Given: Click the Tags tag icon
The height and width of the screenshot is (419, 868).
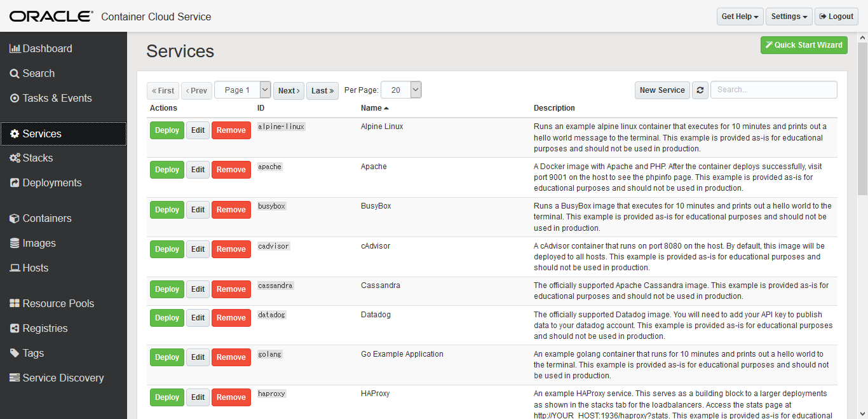Looking at the screenshot, I should pyautogui.click(x=15, y=354).
